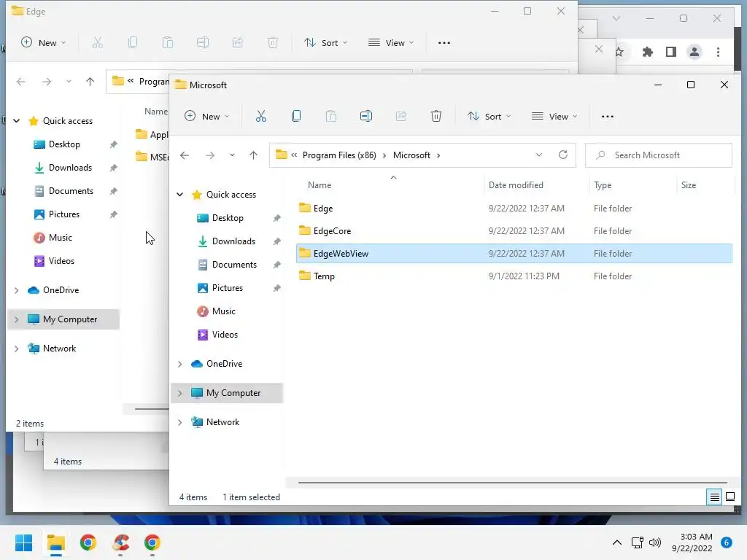The width and height of the screenshot is (747, 560).
Task: Click Program Files (x86) breadcrumb
Action: (x=339, y=155)
